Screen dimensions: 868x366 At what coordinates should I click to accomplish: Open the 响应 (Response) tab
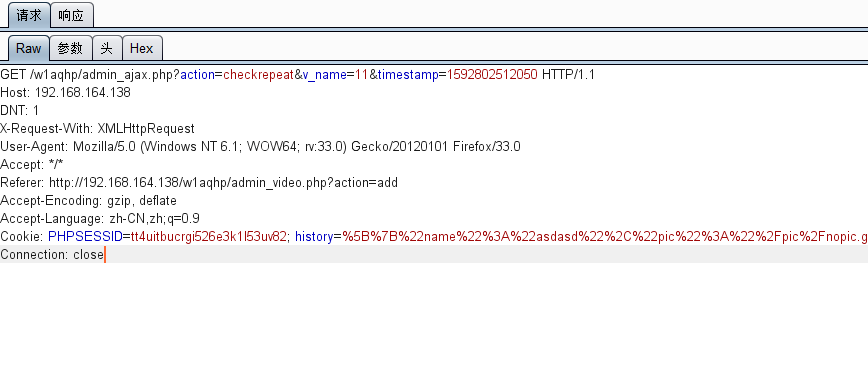pyautogui.click(x=71, y=16)
